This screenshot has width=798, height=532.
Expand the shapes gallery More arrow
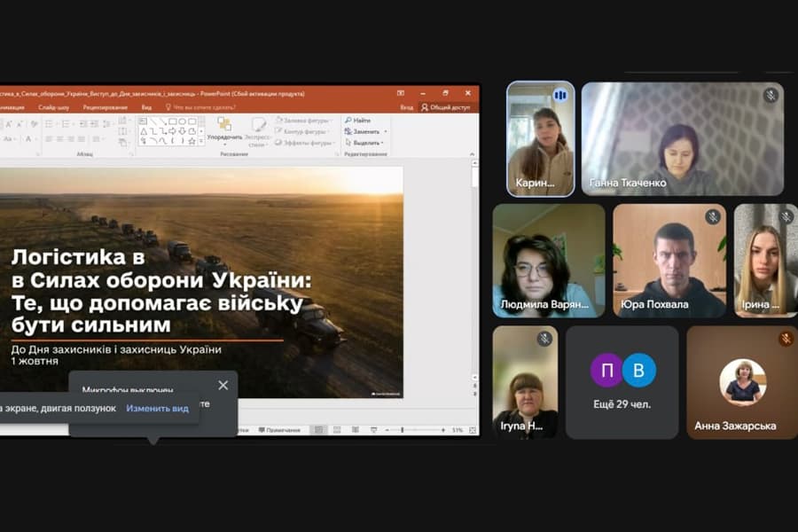click(201, 142)
